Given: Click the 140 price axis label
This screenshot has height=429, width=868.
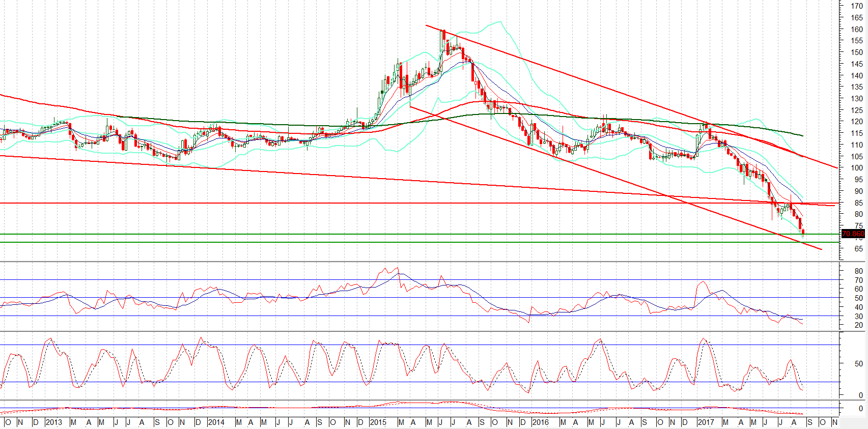Looking at the screenshot, I should coord(857,75).
